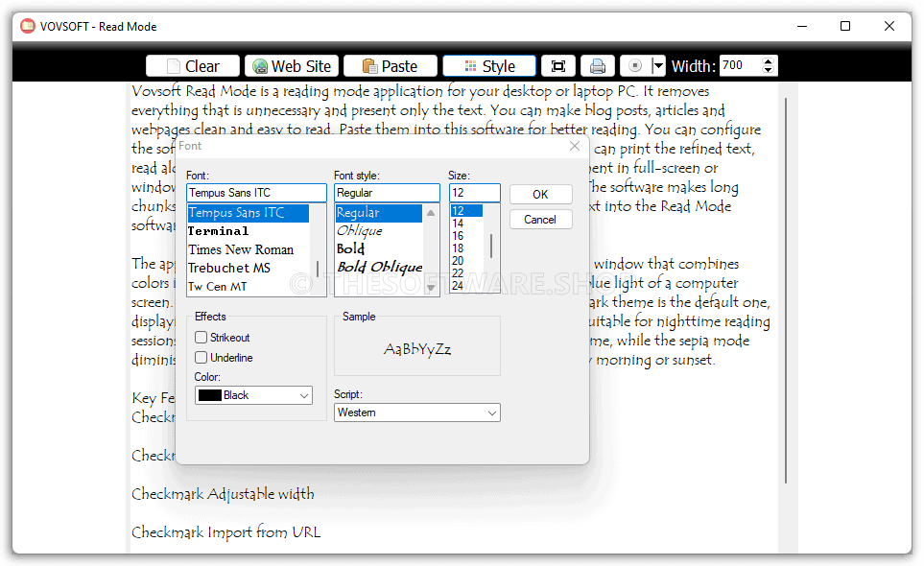
Task: Click the size list scrollbar thumb
Action: [x=491, y=246]
